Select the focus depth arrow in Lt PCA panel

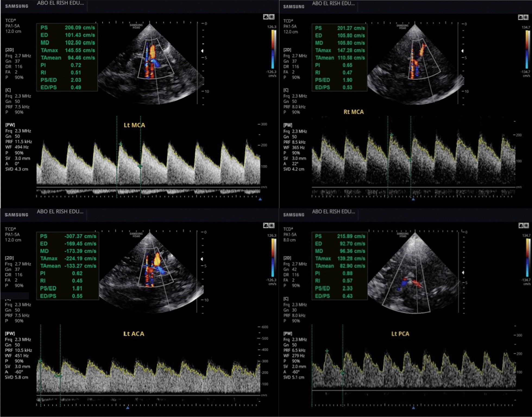463,272
